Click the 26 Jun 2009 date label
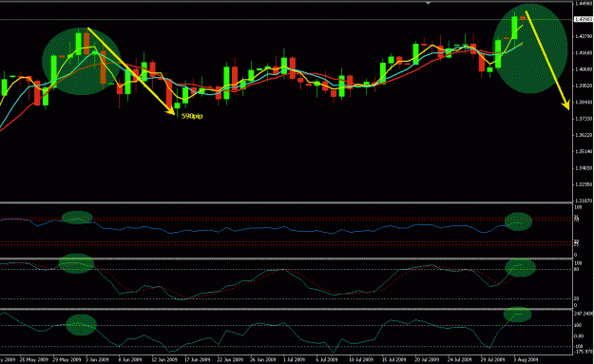Viewport: 594px width, 364px height. point(262,359)
